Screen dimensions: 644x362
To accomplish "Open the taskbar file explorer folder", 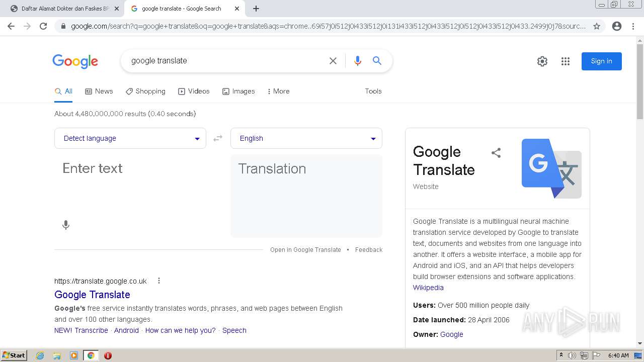I will [57, 355].
